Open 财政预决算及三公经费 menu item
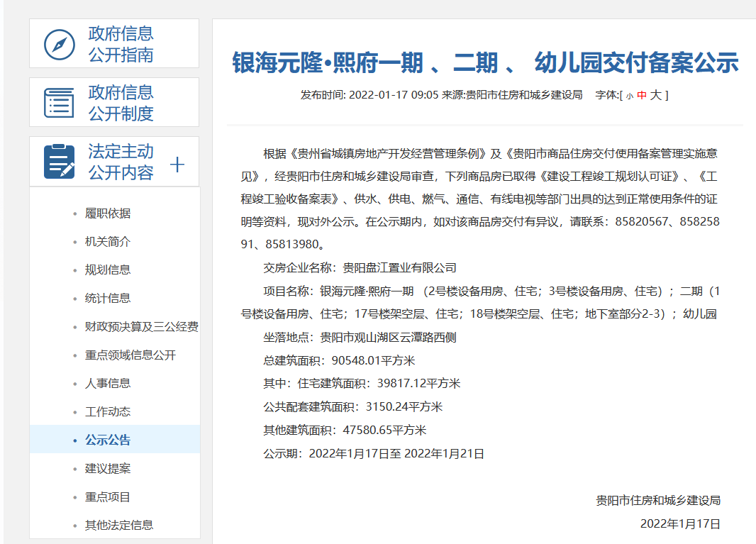This screenshot has width=756, height=544. [x=141, y=327]
